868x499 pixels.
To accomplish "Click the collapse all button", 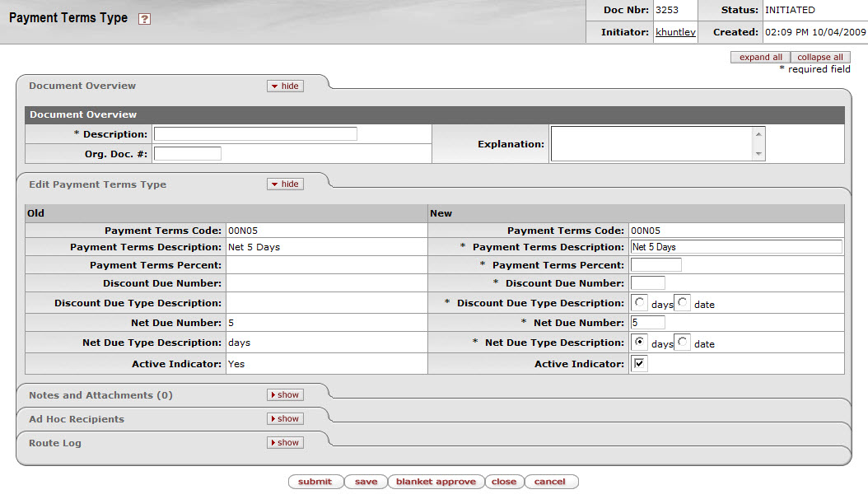I will point(819,58).
